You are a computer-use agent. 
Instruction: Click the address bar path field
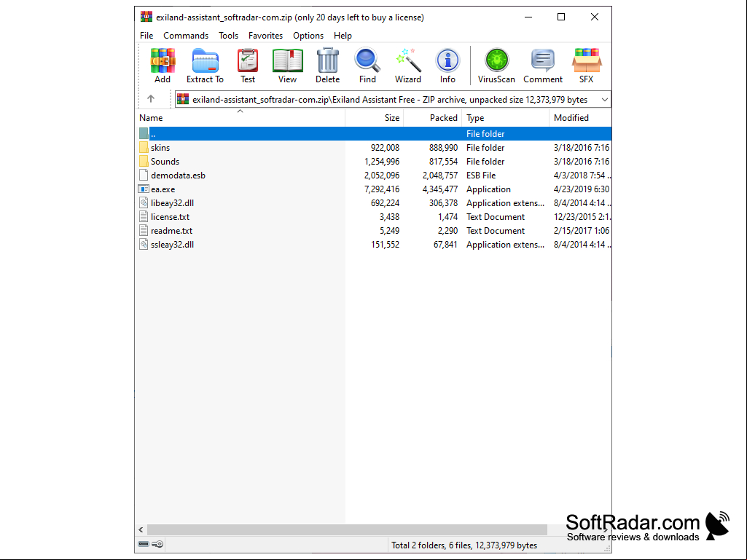point(393,100)
